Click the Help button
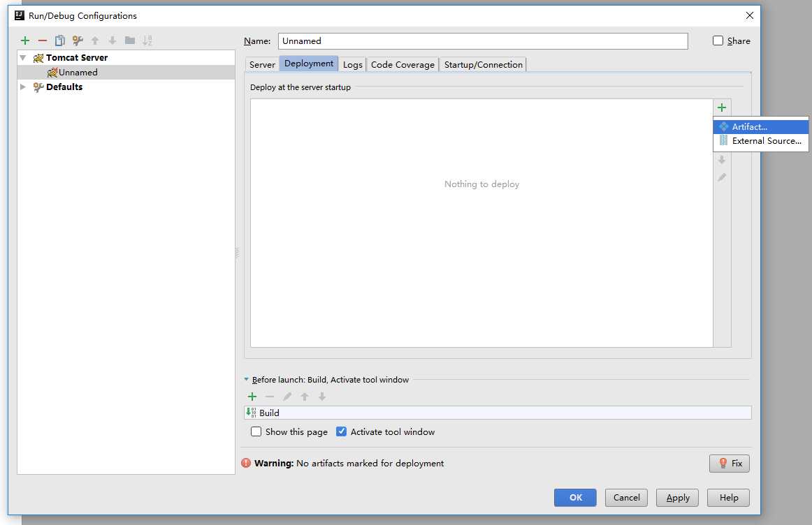 point(729,498)
